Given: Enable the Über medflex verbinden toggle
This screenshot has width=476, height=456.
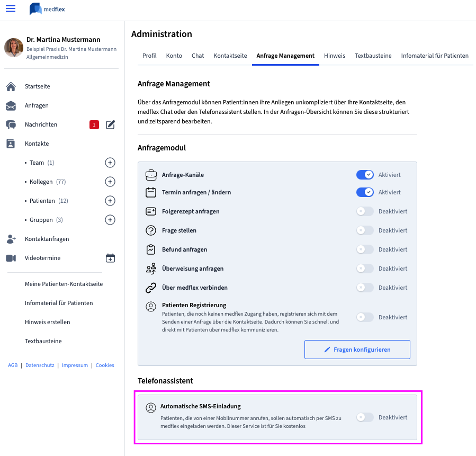Looking at the screenshot, I should (x=365, y=288).
